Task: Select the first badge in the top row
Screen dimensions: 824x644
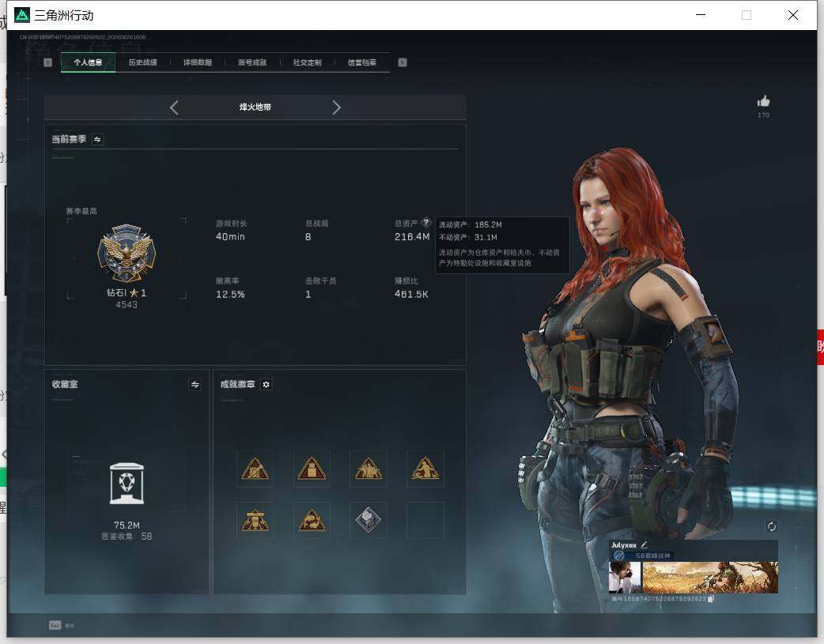Action: 255,469
